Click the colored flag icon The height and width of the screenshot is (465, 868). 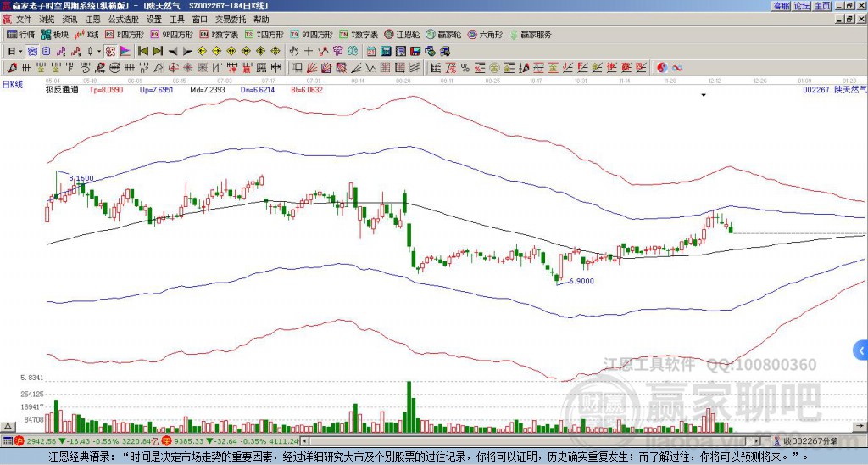coord(125,51)
